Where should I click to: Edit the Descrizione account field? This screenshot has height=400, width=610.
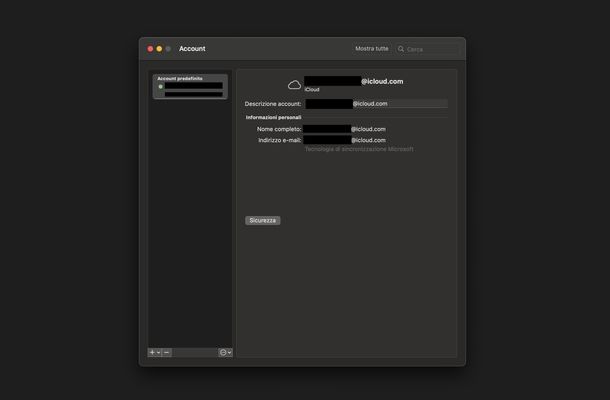tap(376, 104)
